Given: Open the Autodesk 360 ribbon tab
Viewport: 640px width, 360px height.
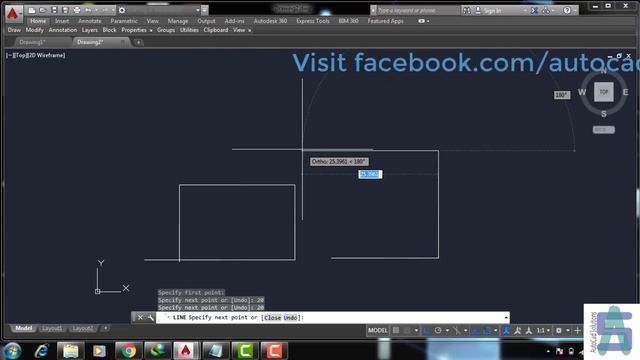Looking at the screenshot, I should tap(270, 21).
